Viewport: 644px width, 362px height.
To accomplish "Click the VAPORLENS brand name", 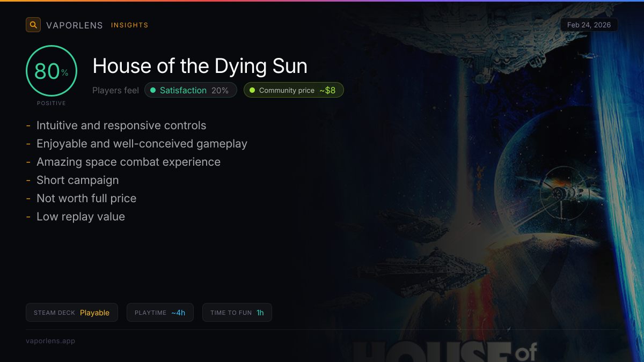I will tap(75, 25).
